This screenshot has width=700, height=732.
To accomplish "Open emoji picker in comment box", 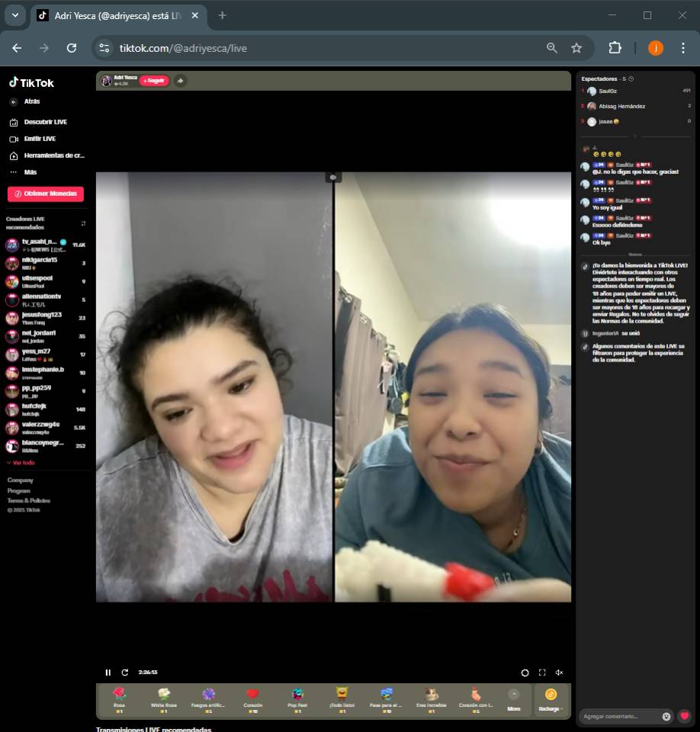I will (x=666, y=717).
